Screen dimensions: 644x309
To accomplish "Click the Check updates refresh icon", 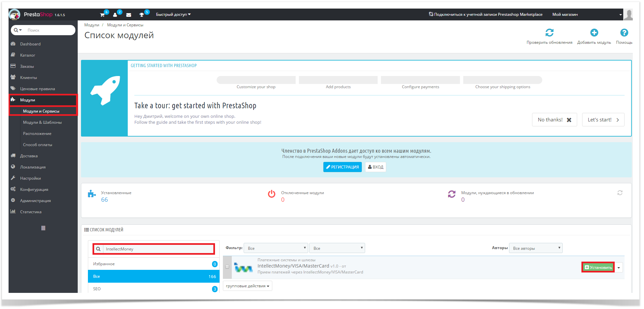I will (x=549, y=33).
